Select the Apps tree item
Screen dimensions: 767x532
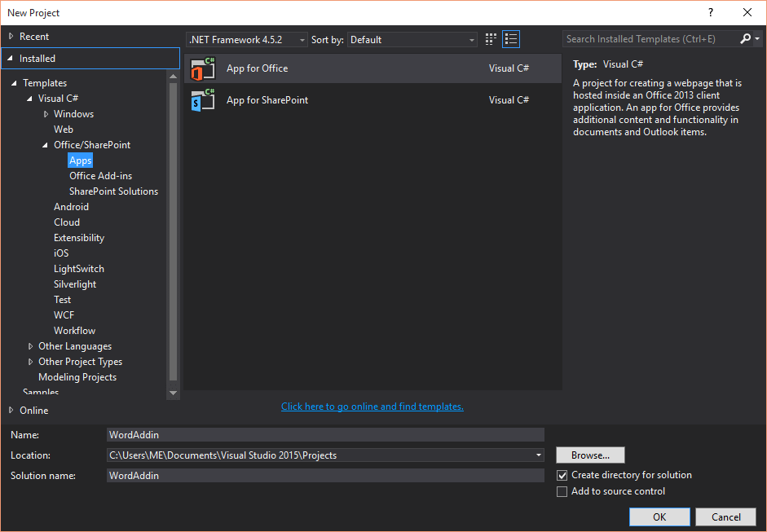tap(80, 160)
